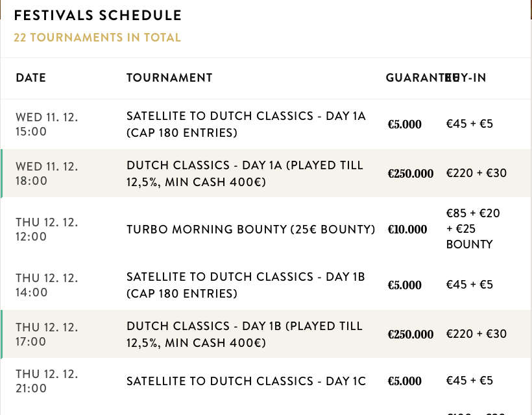
Task: Click the Wed 11.12. 15:00 date cell
Action: tap(47, 124)
